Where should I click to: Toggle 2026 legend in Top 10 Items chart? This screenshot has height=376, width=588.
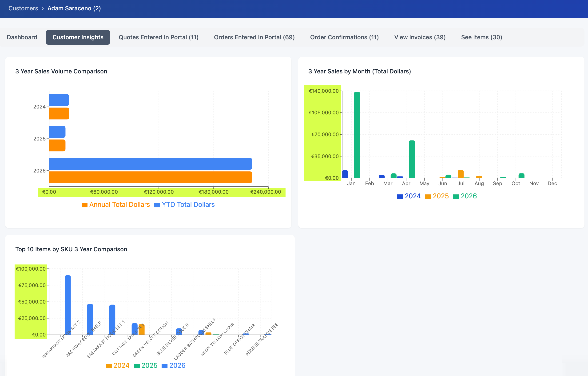point(173,365)
